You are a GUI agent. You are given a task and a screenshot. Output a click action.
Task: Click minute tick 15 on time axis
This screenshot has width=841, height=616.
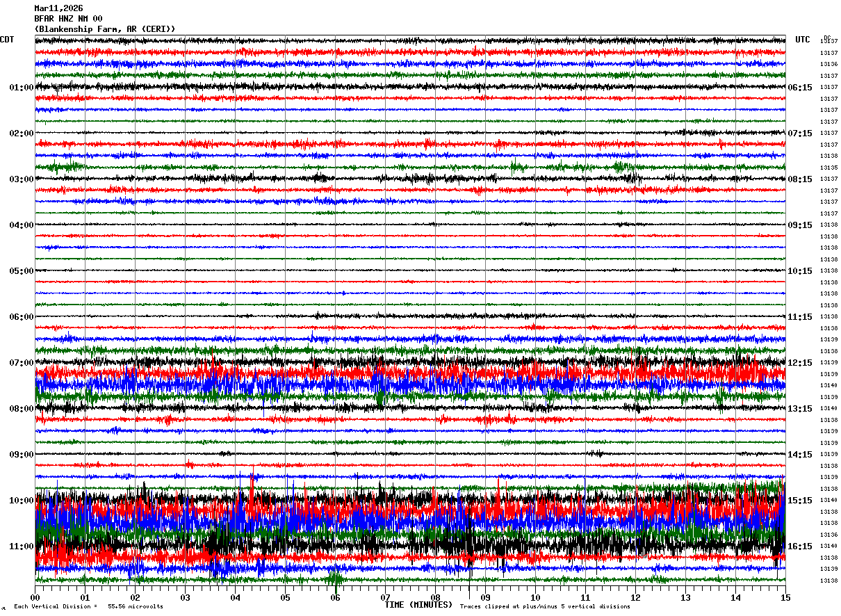click(785, 597)
